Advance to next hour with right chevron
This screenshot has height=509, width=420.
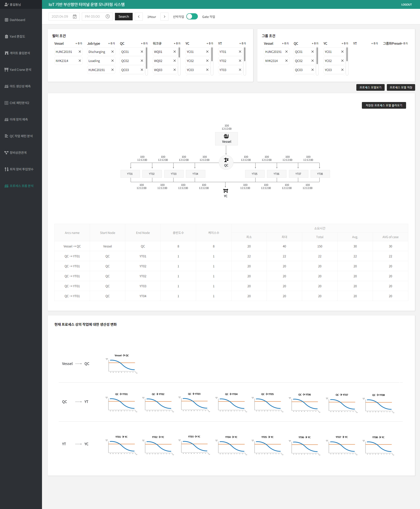click(164, 16)
